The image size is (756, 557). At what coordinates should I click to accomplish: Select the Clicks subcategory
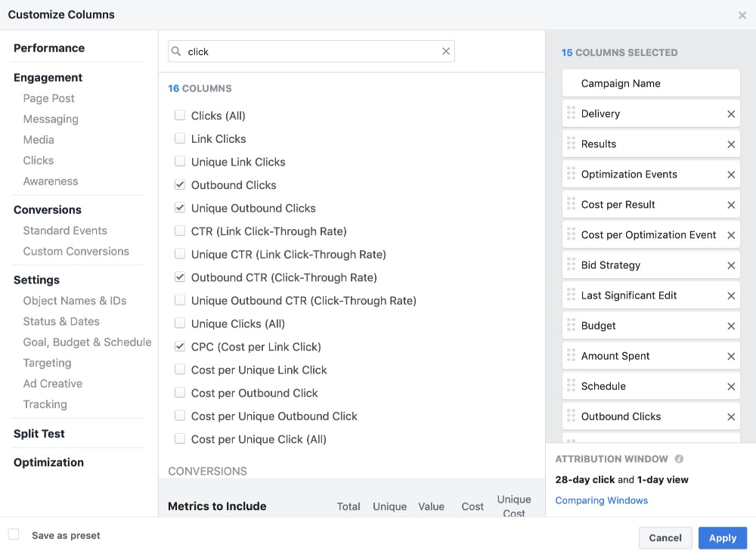coord(39,160)
